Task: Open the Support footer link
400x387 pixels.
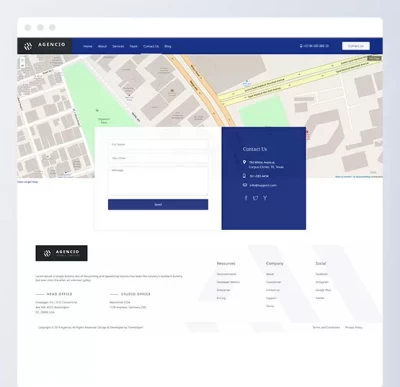Action: [271, 298]
